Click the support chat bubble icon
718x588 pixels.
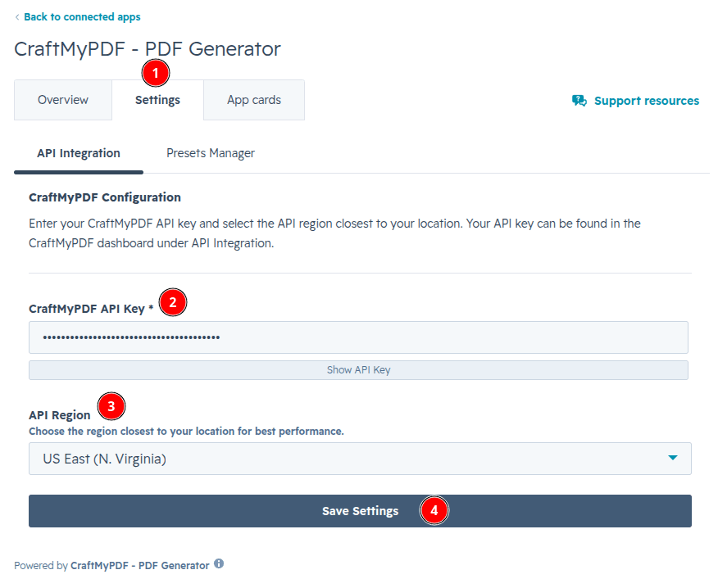pyautogui.click(x=579, y=101)
